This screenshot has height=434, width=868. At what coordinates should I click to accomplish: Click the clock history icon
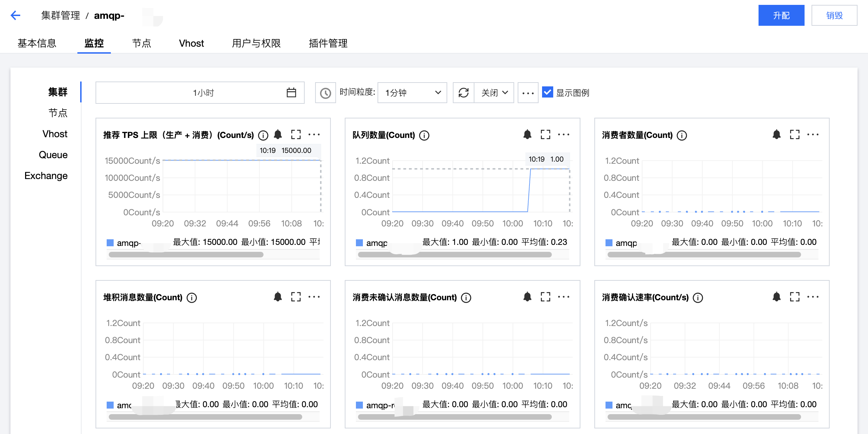325,93
